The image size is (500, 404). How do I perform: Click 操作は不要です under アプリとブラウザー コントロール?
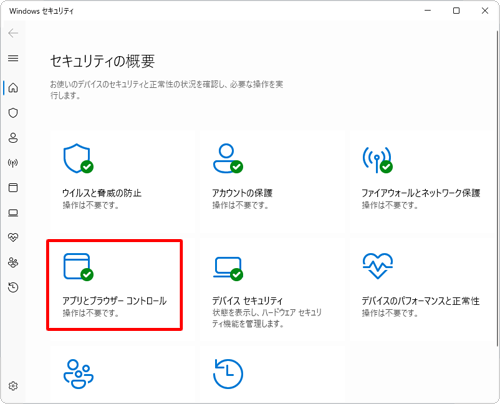coord(91,313)
